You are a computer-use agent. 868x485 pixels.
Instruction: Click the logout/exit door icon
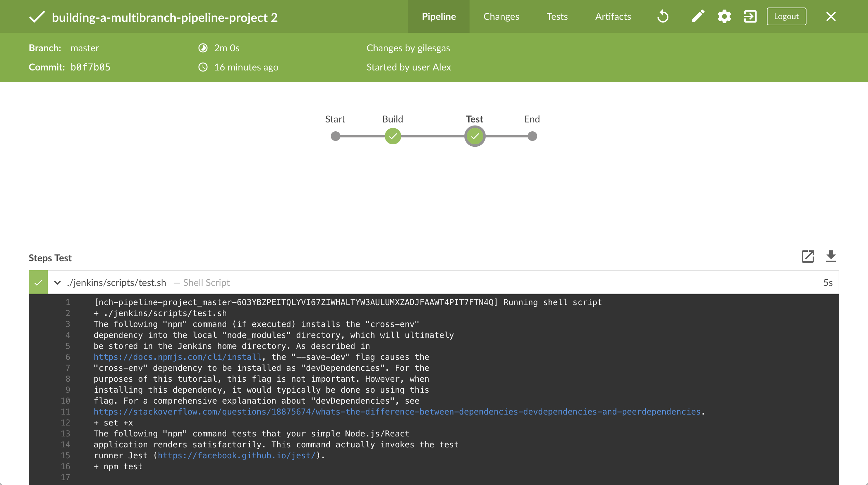(750, 16)
